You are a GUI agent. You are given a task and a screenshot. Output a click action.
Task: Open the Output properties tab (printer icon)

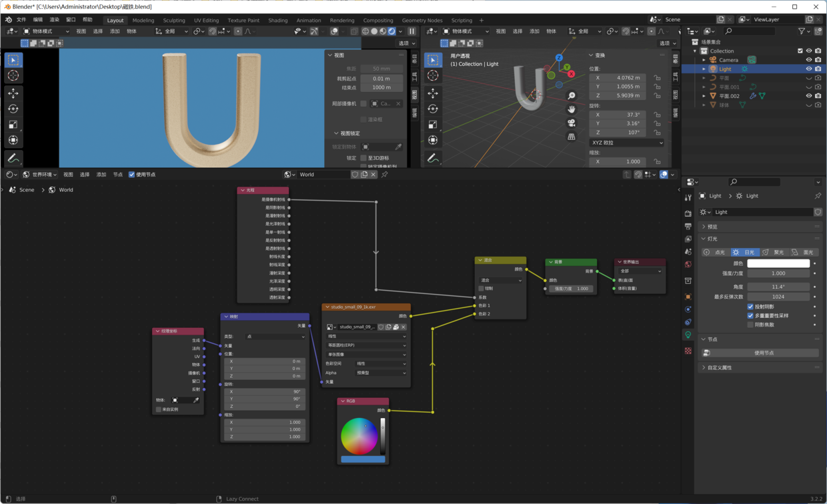688,227
